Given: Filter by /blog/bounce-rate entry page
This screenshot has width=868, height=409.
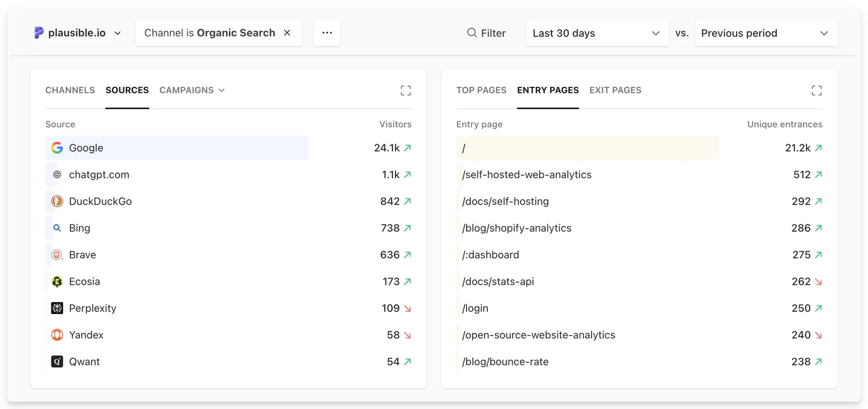Looking at the screenshot, I should point(505,361).
